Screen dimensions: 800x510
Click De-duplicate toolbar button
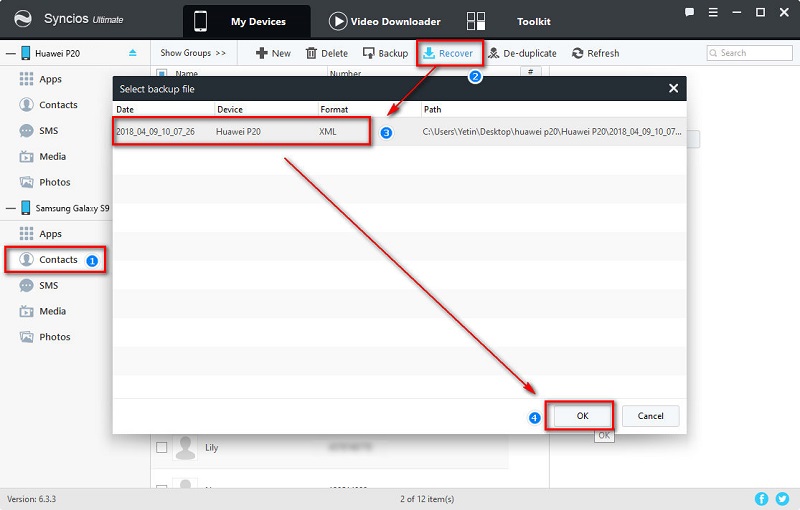522,53
